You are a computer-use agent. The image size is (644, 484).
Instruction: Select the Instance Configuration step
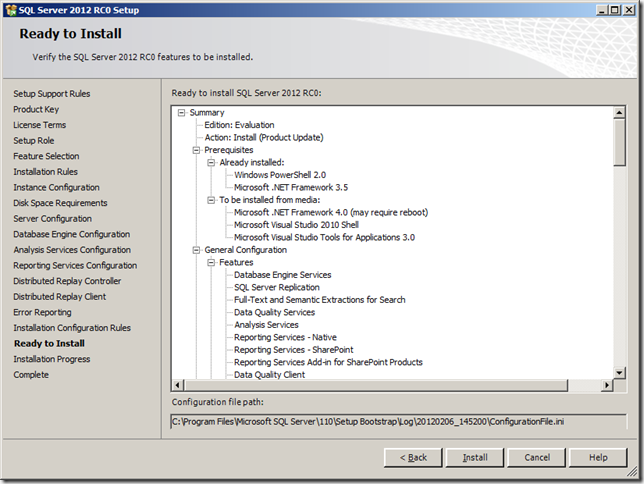pos(56,187)
